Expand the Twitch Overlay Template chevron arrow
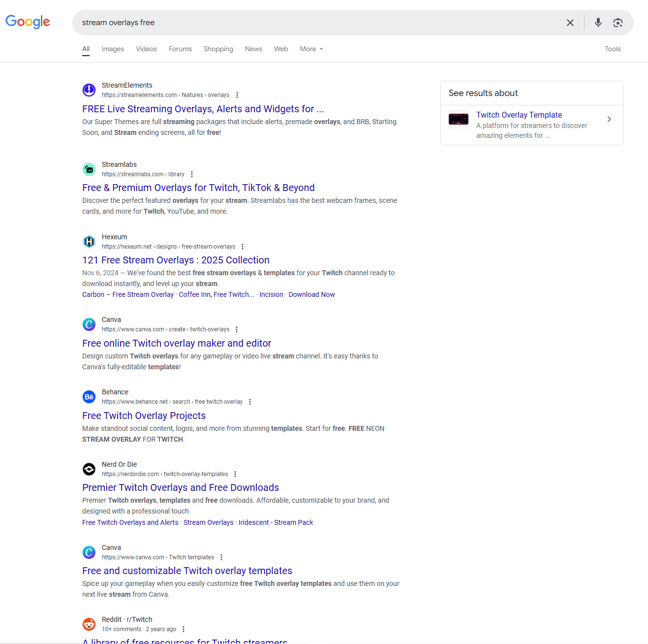Screen dimensions: 648x644 pyautogui.click(x=609, y=119)
